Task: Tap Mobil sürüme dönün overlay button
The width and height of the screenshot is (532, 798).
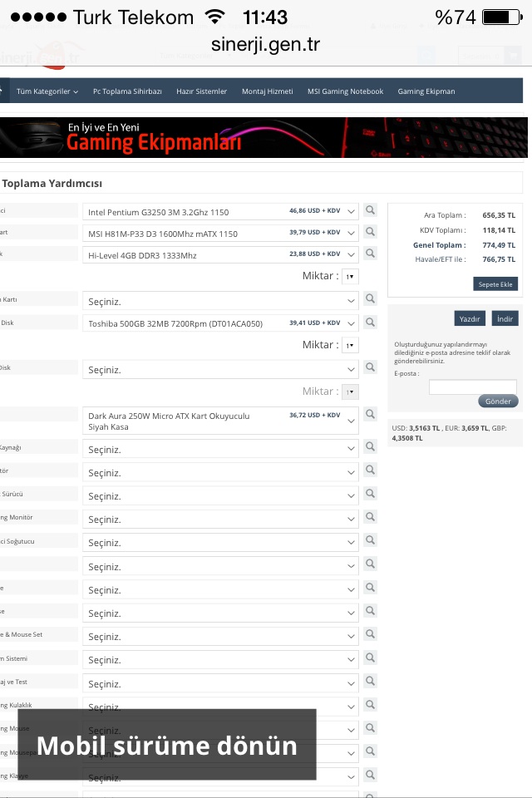Action: [x=167, y=745]
